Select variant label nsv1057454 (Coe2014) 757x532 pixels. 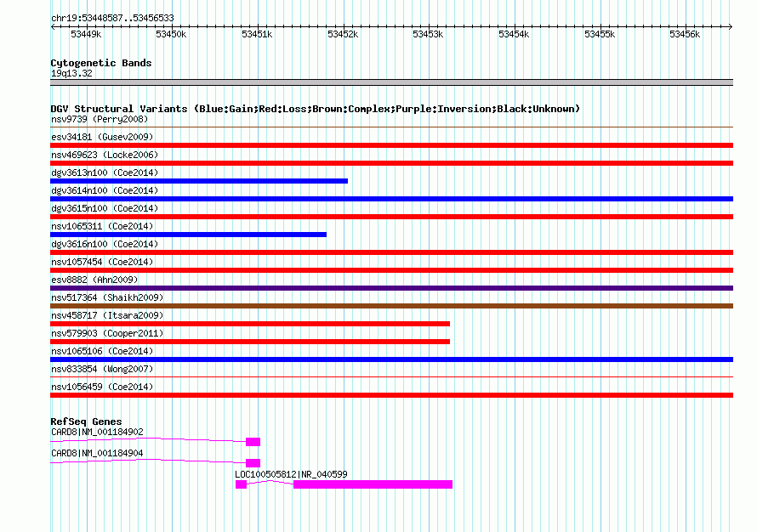pyautogui.click(x=102, y=262)
